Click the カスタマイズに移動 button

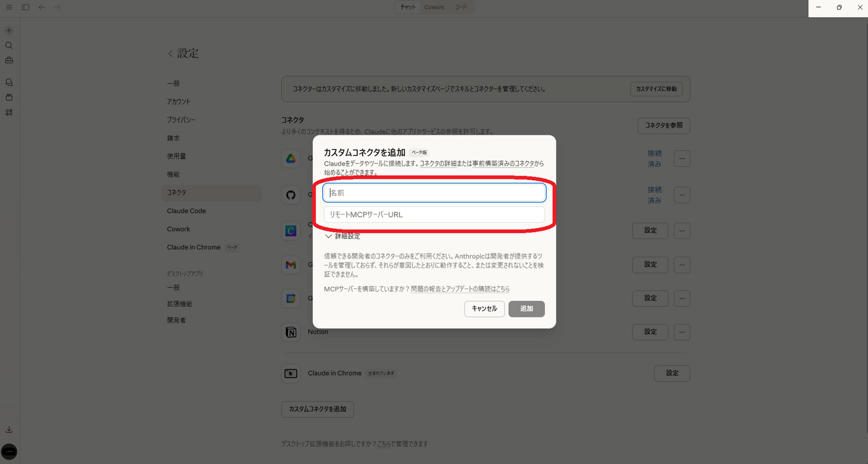656,89
